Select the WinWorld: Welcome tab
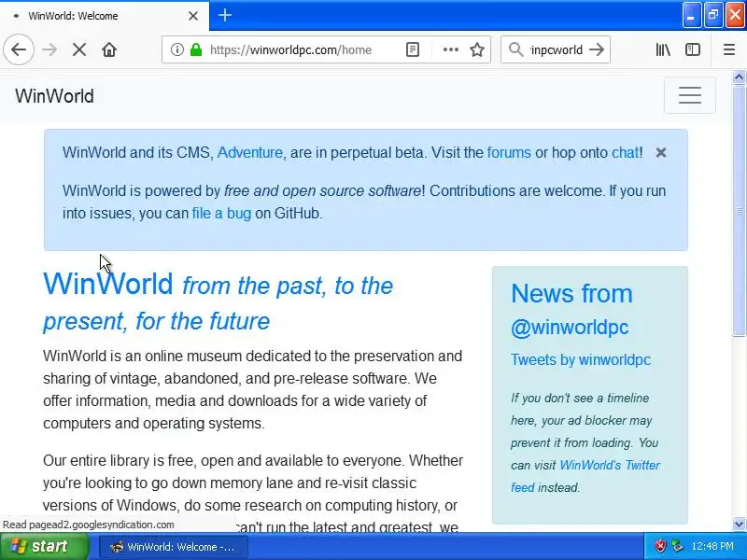The width and height of the screenshot is (747, 560). click(105, 16)
